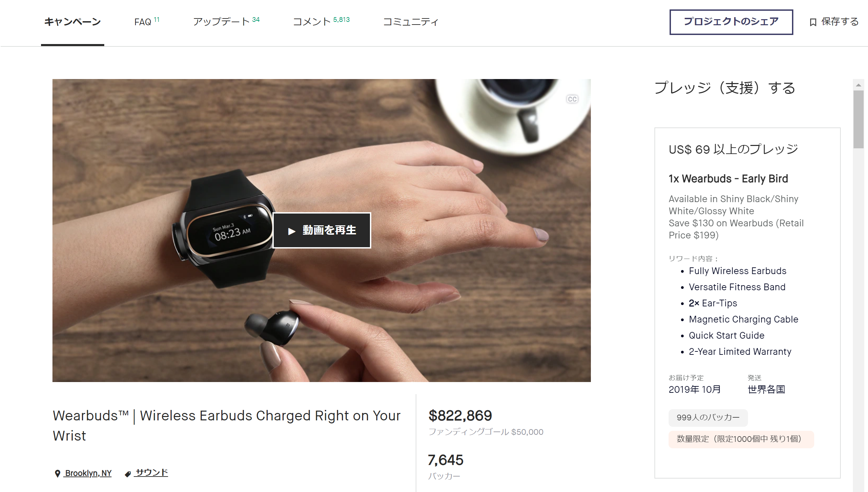Click the vertical scrollbar thumb on the right

tap(858, 119)
